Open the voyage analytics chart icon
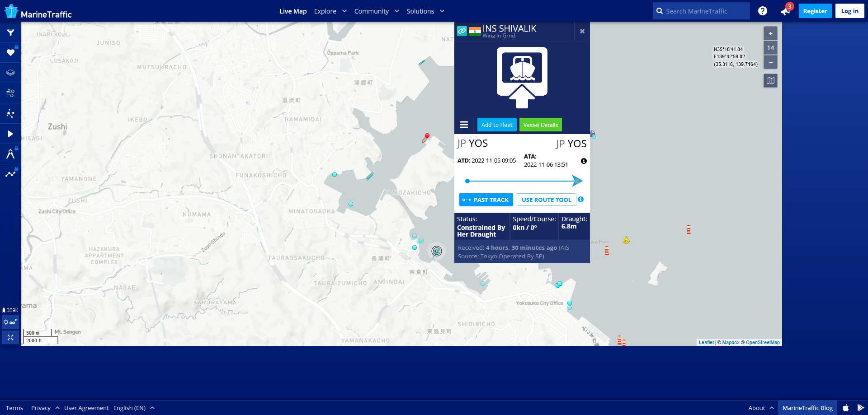 (x=10, y=174)
